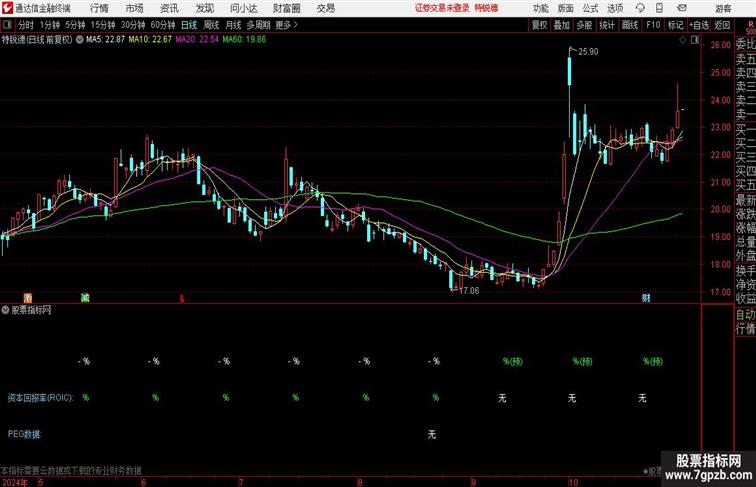Open the 市场 menu

pyautogui.click(x=134, y=8)
